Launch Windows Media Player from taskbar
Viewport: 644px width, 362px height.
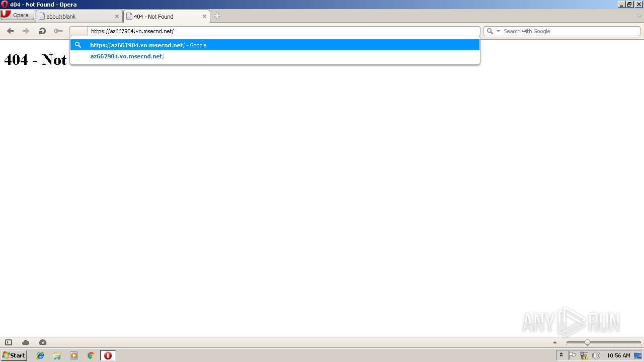click(x=74, y=355)
